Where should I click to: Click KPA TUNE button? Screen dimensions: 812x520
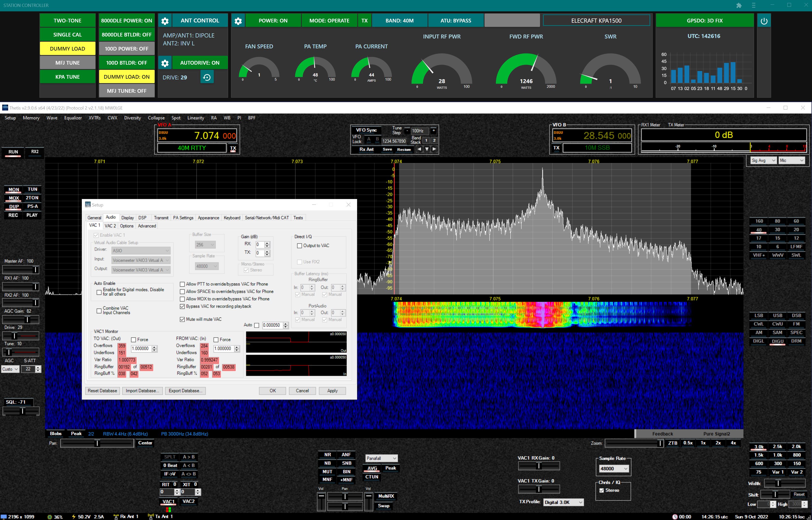point(68,77)
